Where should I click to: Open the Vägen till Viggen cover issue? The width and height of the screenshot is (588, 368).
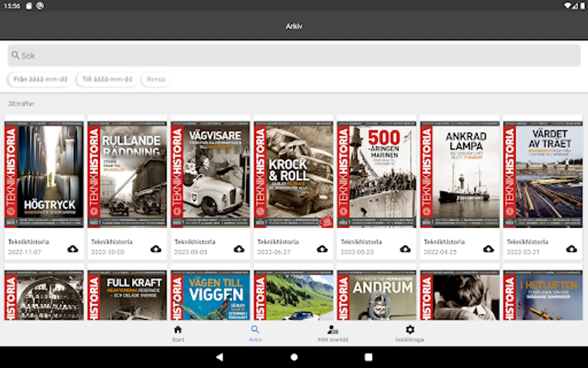tap(210, 295)
